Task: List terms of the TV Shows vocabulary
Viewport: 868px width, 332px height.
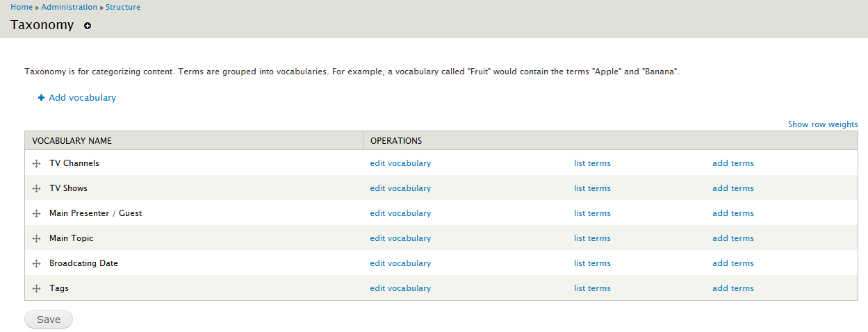Action: 592,188
